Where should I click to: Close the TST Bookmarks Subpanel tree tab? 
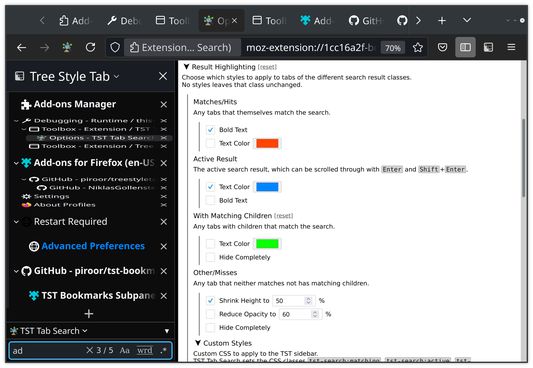point(164,296)
